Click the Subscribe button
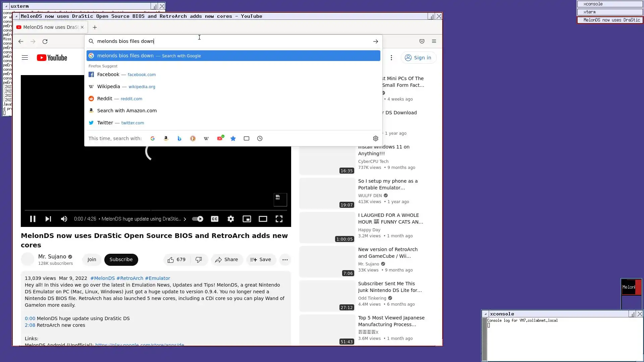Image resolution: width=644 pixels, height=362 pixels. coord(121,260)
